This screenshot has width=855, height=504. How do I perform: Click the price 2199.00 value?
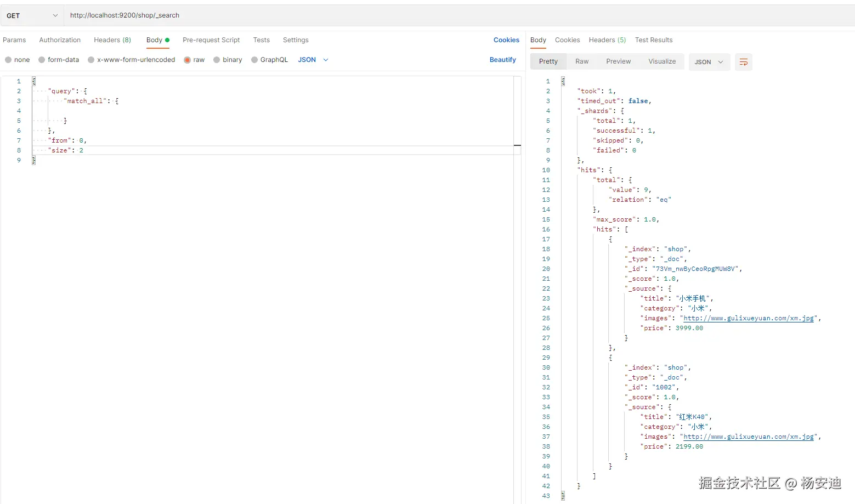[689, 446]
